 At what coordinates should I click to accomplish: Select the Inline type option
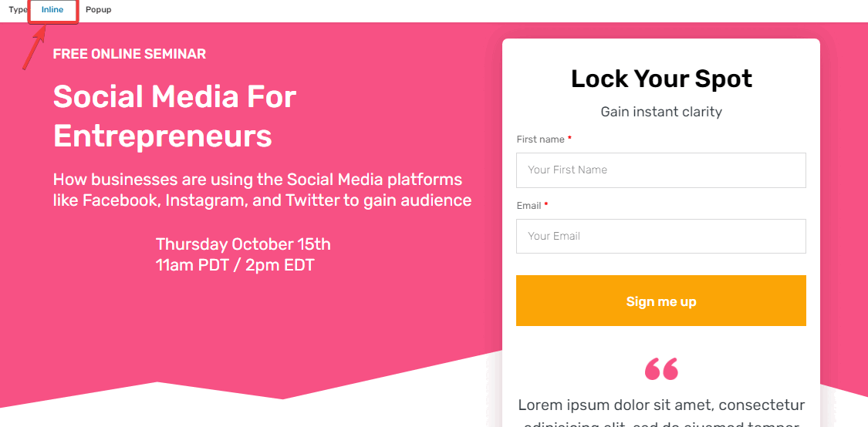pos(52,10)
